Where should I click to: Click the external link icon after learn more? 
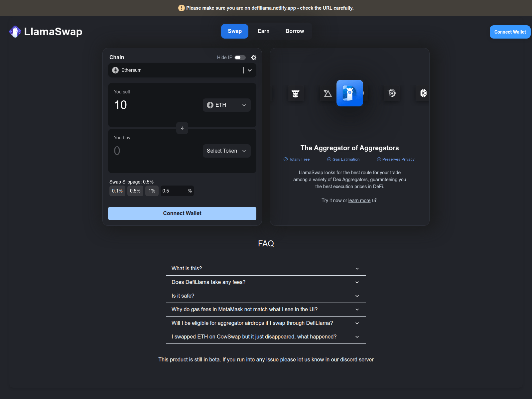374,200
